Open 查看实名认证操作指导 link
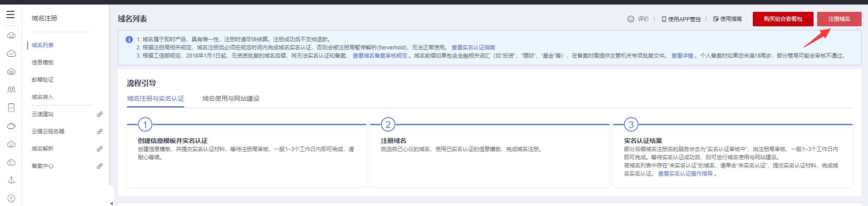Screen dimensions: 868x206 pyautogui.click(x=685, y=174)
